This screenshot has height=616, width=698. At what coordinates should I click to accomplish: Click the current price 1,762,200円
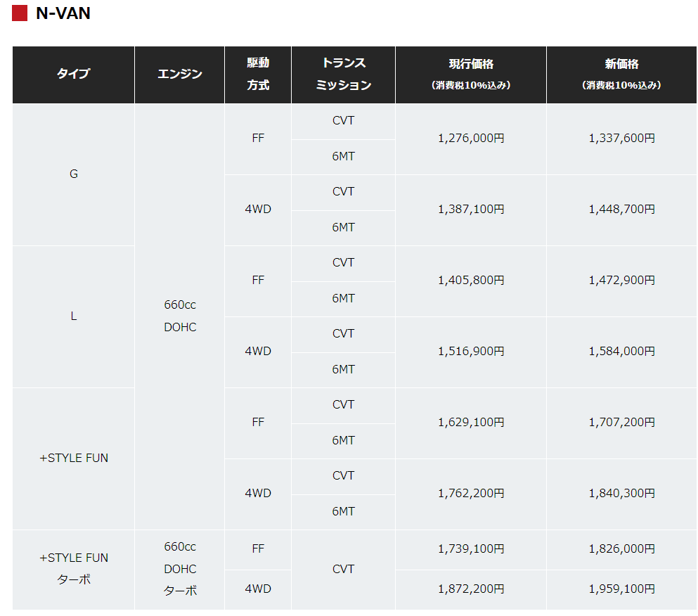pyautogui.click(x=471, y=494)
